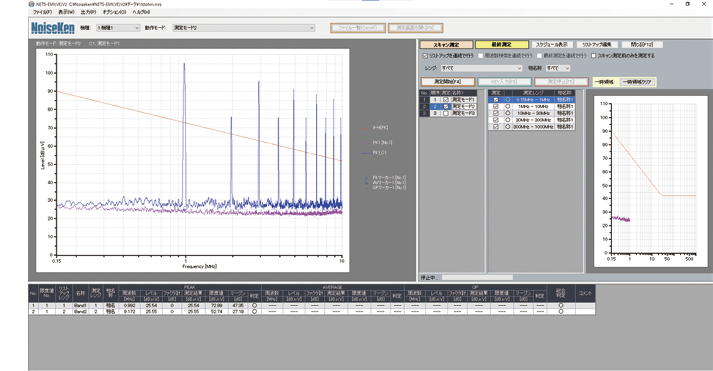Switch to the スキャン測定 tab

[446, 45]
